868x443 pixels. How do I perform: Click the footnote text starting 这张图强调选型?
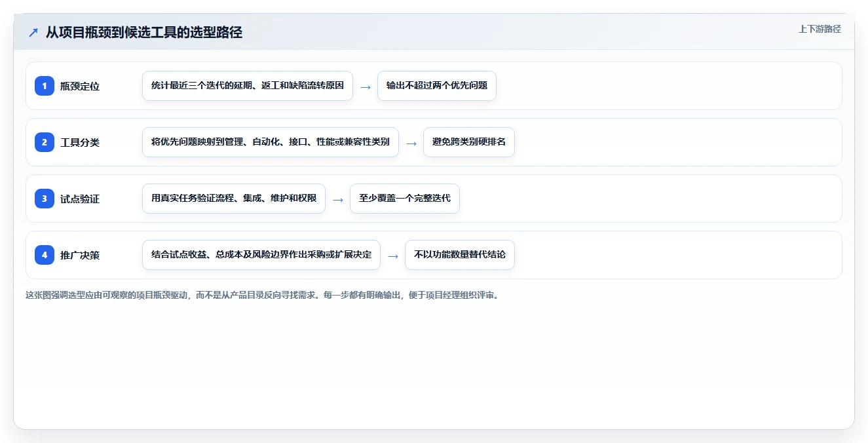pyautogui.click(x=263, y=296)
